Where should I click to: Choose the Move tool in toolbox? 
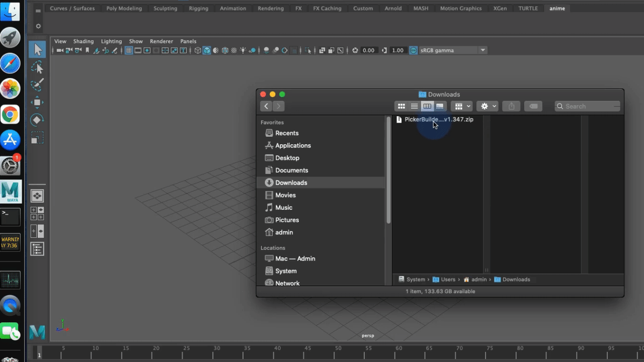coord(37,103)
